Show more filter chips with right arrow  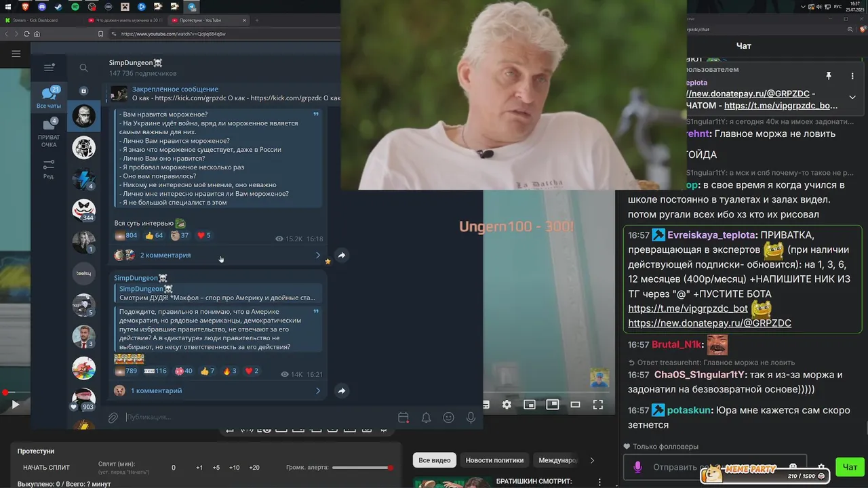click(592, 460)
